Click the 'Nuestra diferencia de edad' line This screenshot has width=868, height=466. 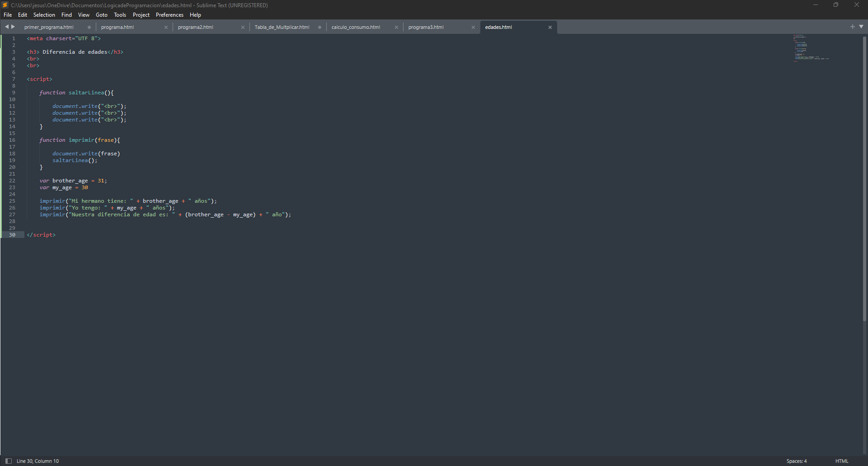pos(165,214)
